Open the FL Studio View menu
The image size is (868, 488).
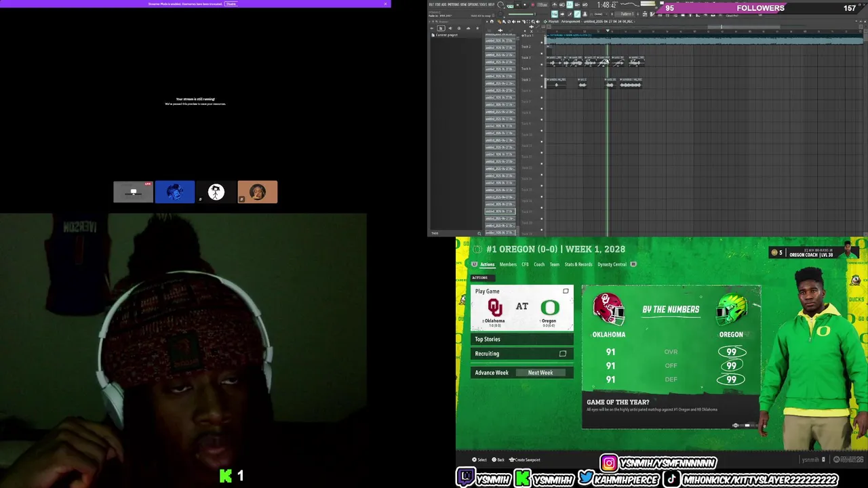(463, 5)
